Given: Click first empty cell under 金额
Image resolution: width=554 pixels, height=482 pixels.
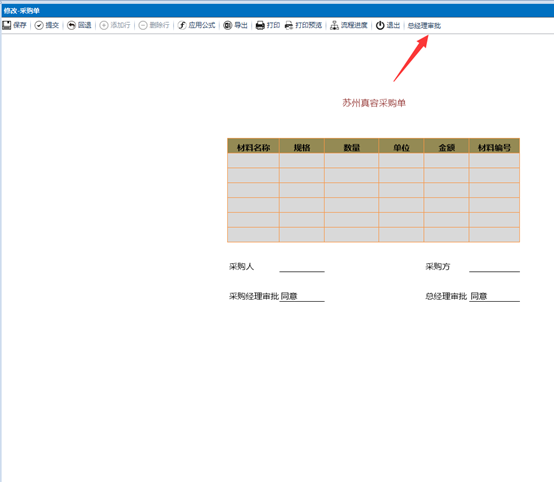Looking at the screenshot, I should pyautogui.click(x=446, y=160).
